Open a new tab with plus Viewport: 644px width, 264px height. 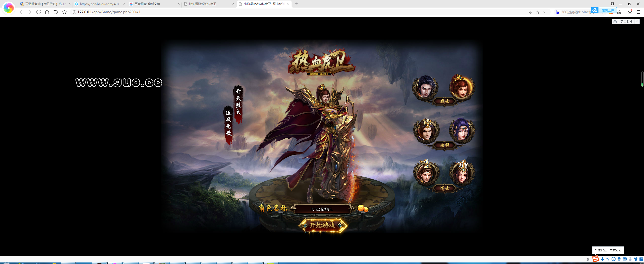click(x=297, y=4)
